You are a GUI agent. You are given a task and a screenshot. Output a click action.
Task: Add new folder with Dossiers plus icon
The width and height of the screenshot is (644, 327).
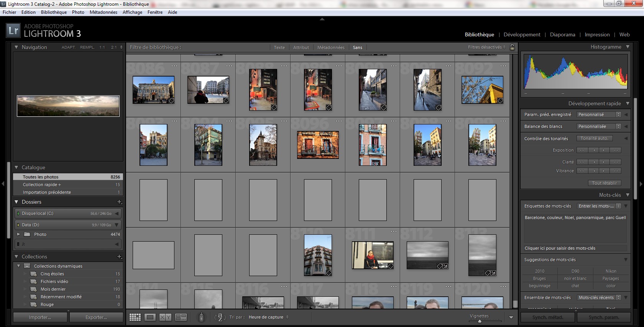coord(119,202)
